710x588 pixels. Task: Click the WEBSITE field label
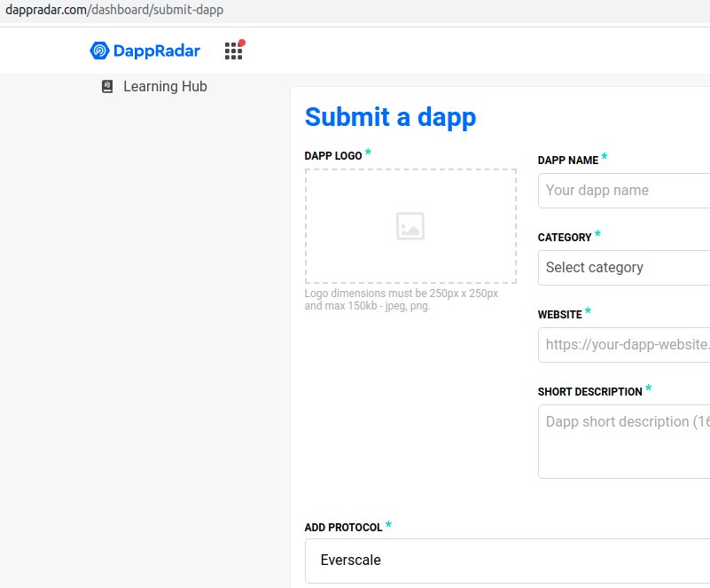[560, 315]
